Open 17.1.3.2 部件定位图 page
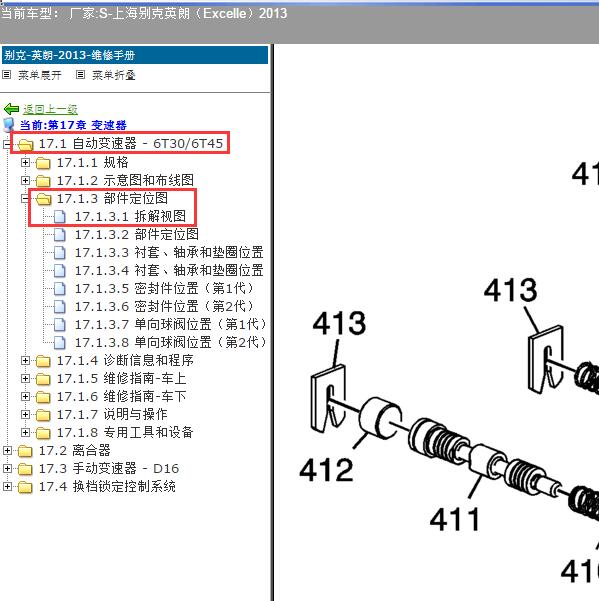 pyautogui.click(x=137, y=235)
